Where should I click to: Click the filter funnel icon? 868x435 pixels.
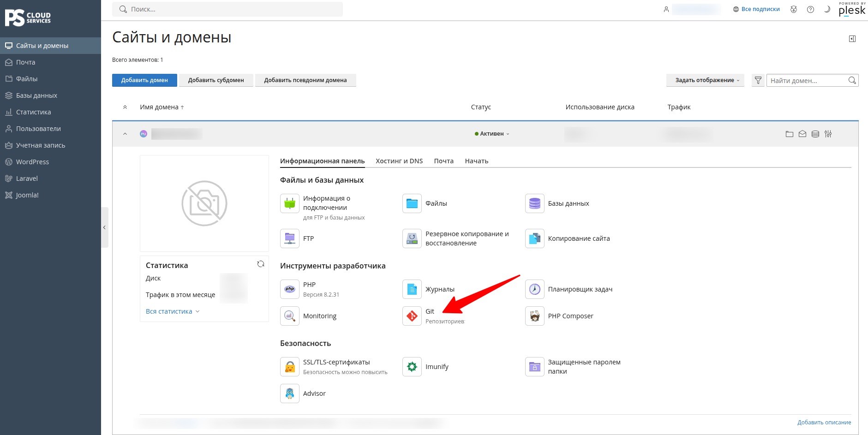758,80
